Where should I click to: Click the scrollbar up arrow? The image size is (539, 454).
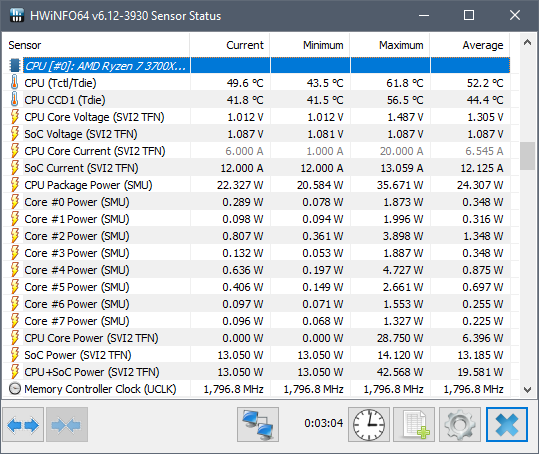click(x=527, y=43)
